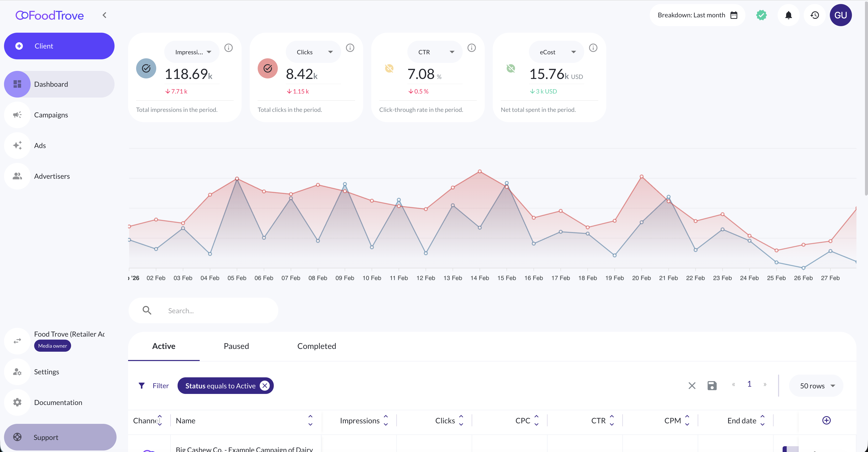This screenshot has width=868, height=452.
Task: Open the history clock icon
Action: coord(815,15)
